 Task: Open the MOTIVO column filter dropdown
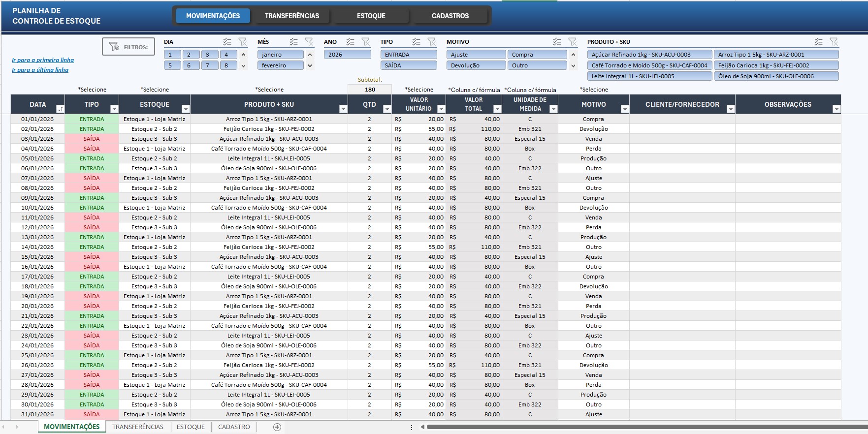tap(625, 109)
